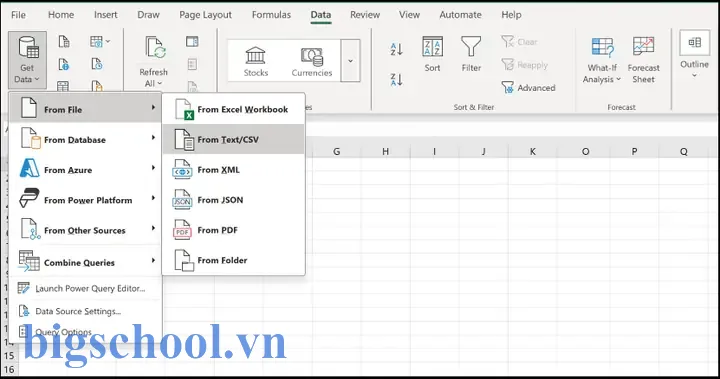The width and height of the screenshot is (720, 379).
Task: Click the From Picture ribbon icon
Action: click(96, 42)
